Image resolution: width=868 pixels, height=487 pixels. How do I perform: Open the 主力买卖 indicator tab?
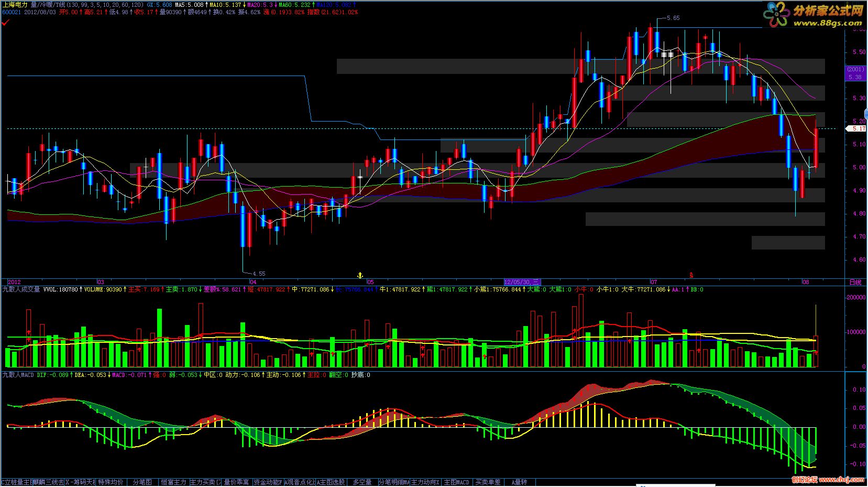205,482
